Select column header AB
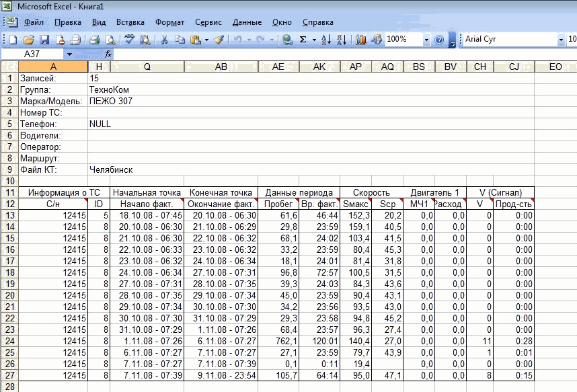 [221, 67]
